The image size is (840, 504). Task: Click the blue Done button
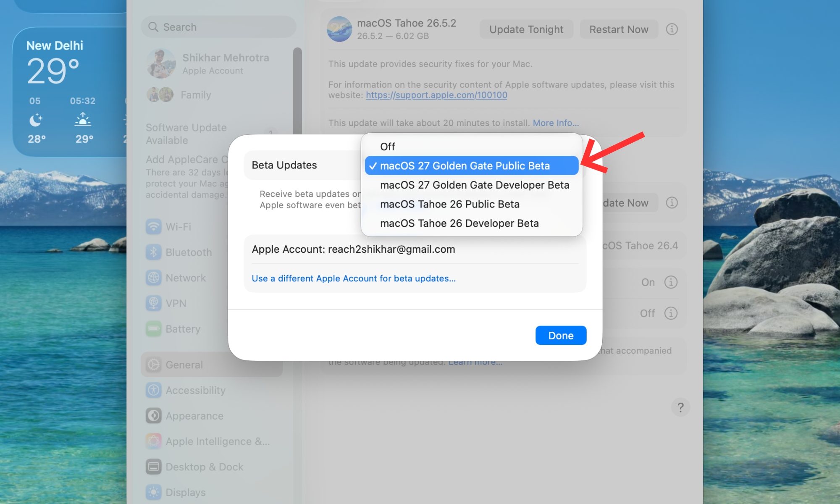561,336
